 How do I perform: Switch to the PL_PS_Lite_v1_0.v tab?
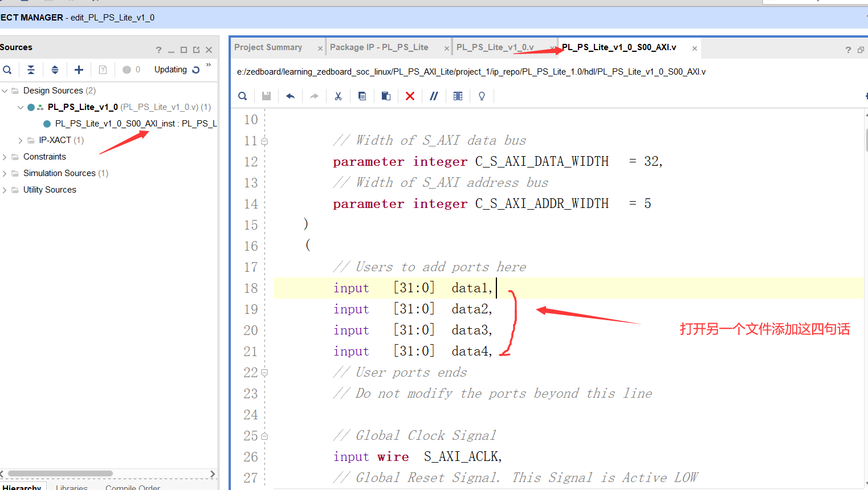[495, 47]
